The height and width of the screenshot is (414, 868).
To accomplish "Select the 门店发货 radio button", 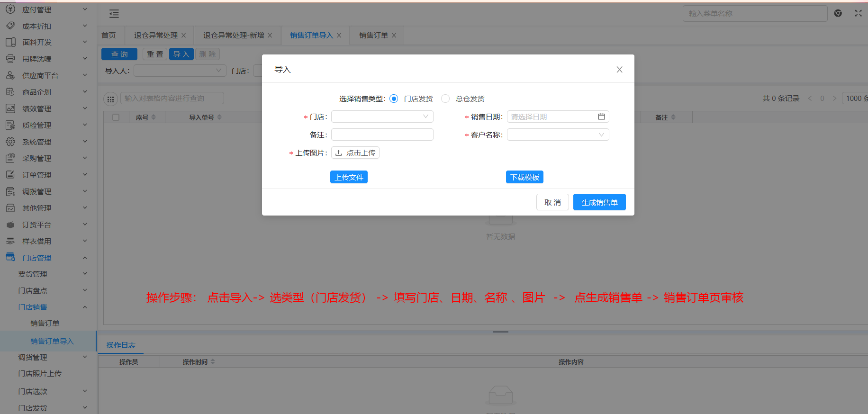I will coord(394,99).
